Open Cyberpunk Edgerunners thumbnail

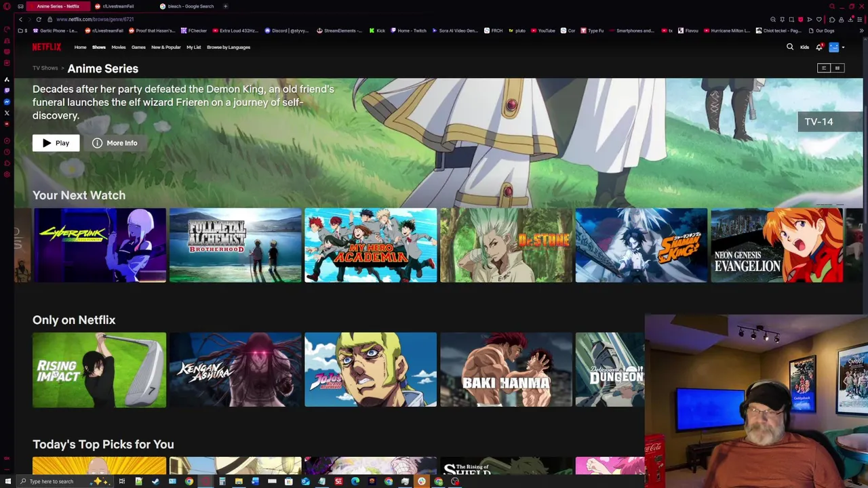[x=100, y=245]
